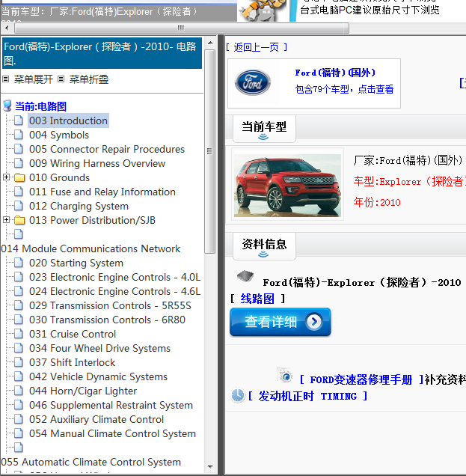Viewport: 466px width, 476px height.
Task: Click the red Explorer car thumbnail
Action: [287, 186]
